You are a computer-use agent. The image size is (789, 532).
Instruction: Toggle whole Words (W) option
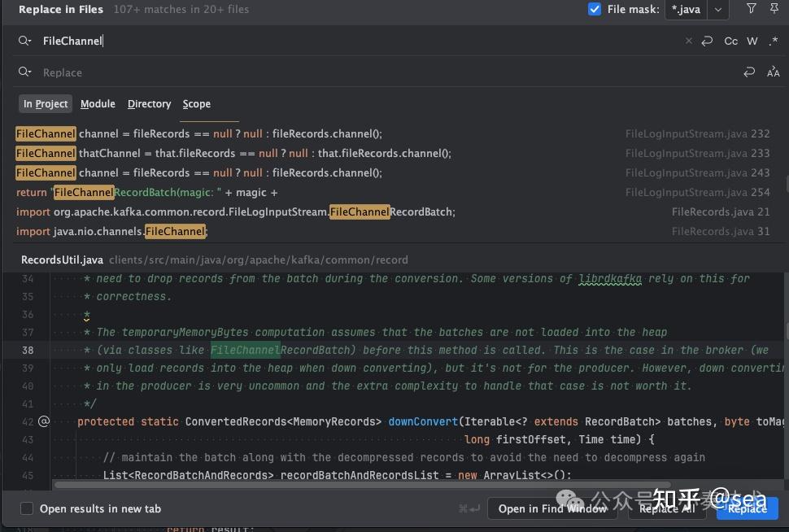[x=752, y=41]
